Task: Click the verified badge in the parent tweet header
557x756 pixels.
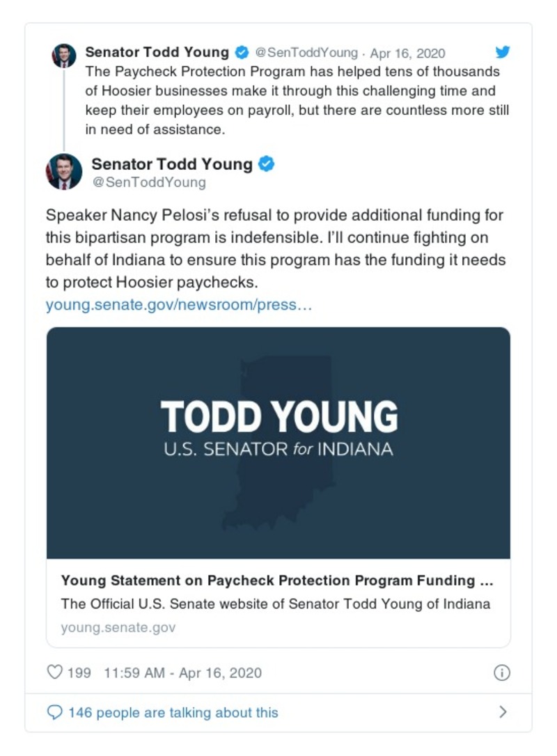Action: click(x=242, y=52)
